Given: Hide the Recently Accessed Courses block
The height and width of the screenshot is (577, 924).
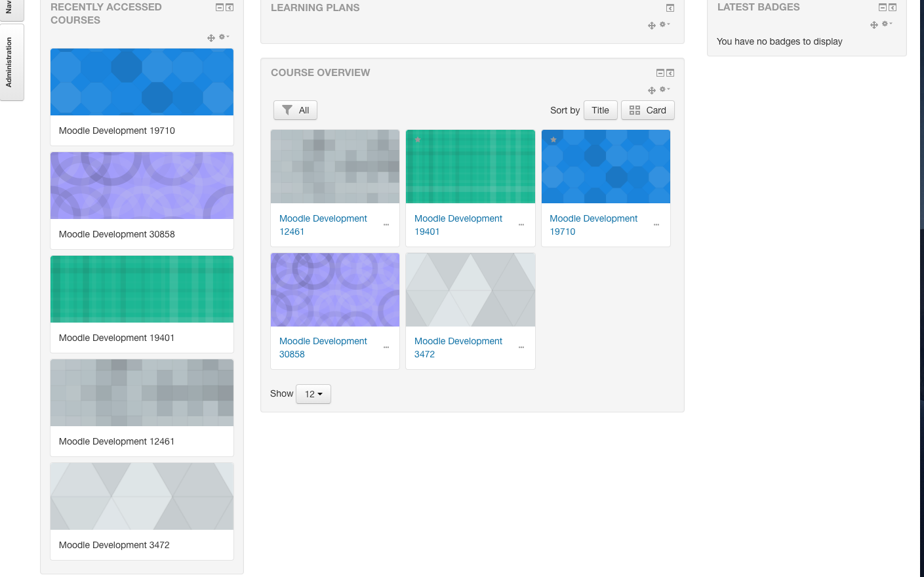Looking at the screenshot, I should [220, 7].
